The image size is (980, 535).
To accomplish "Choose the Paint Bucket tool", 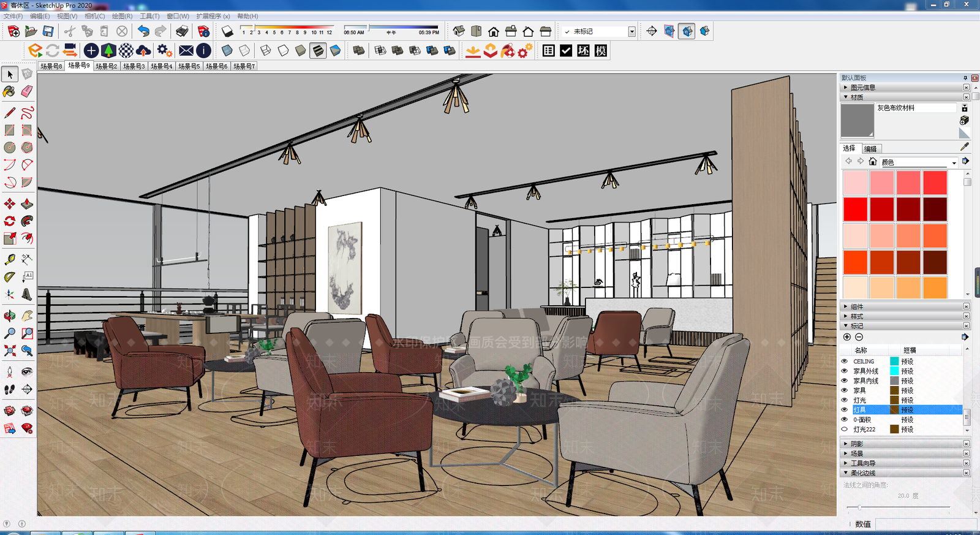I will (10, 92).
